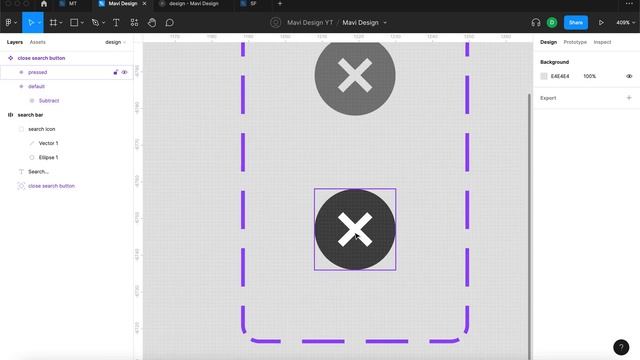Open the Move tool options chevron
Screen dimensions: 640x360
point(39,23)
